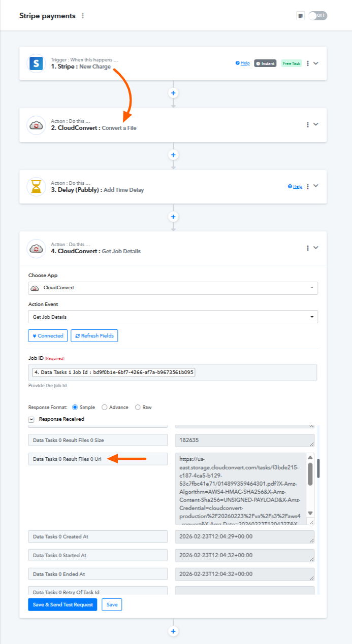The width and height of the screenshot is (352, 644).
Task: Add a step below the Stripe trigger
Action: [173, 93]
